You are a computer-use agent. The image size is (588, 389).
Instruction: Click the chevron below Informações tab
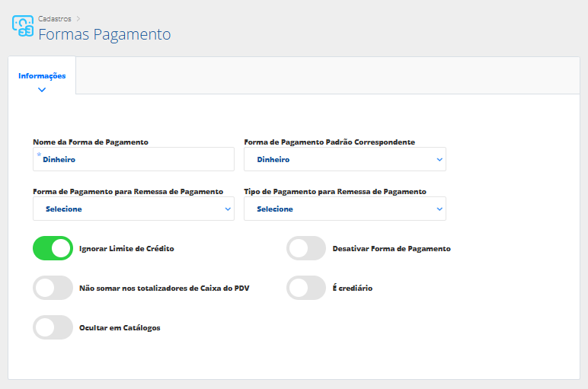42,90
